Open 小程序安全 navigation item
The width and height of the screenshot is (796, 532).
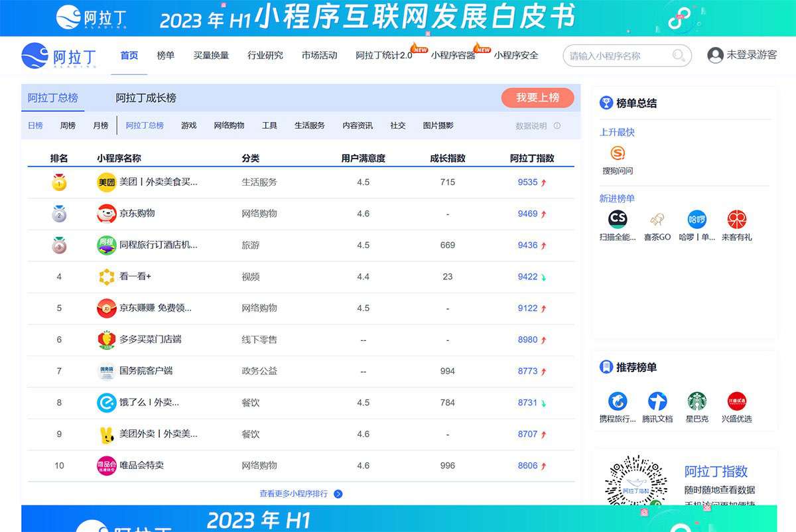pos(516,56)
